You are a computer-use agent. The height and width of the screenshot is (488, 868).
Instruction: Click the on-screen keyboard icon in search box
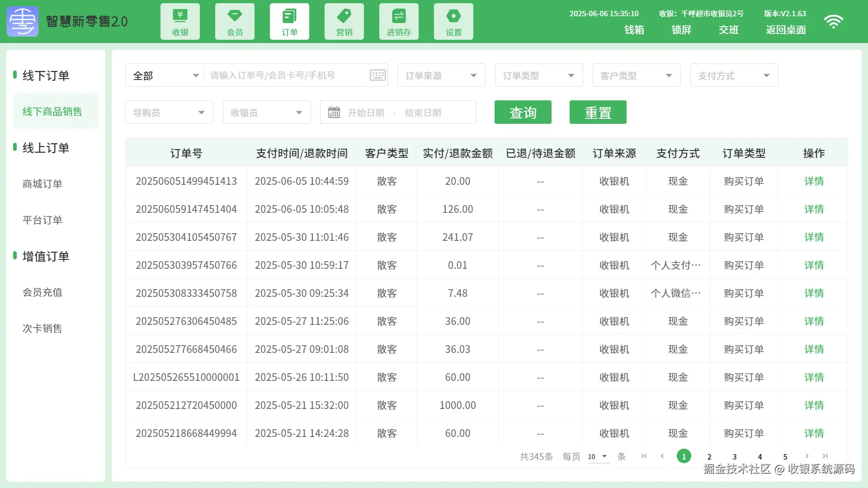pyautogui.click(x=378, y=75)
